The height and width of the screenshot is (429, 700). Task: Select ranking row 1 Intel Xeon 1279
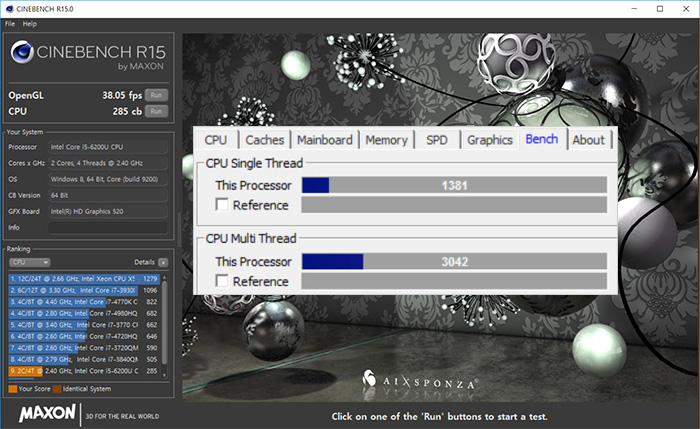coord(84,279)
